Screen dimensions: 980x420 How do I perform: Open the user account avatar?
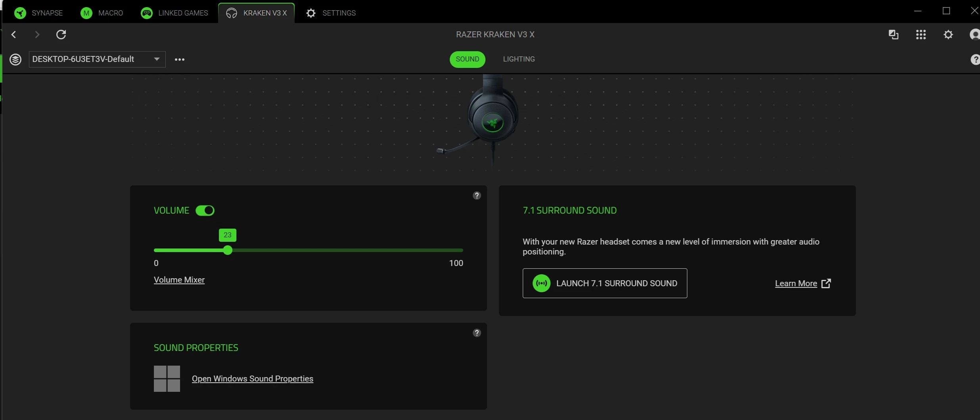tap(975, 35)
